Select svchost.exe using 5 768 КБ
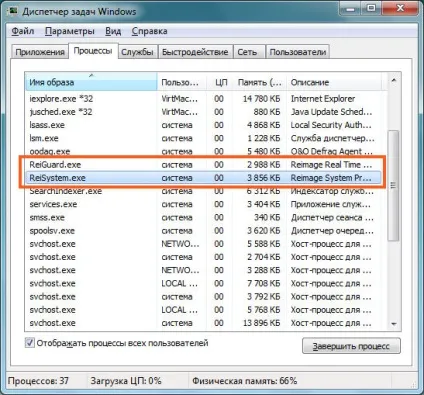Screen dimensions: 424x395 tap(204, 310)
